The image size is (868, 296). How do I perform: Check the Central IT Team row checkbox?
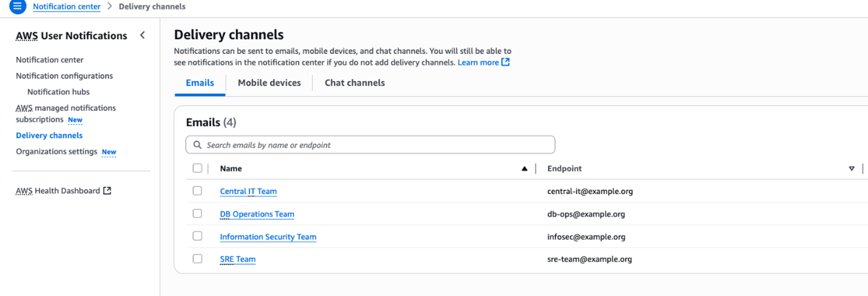coord(197,190)
